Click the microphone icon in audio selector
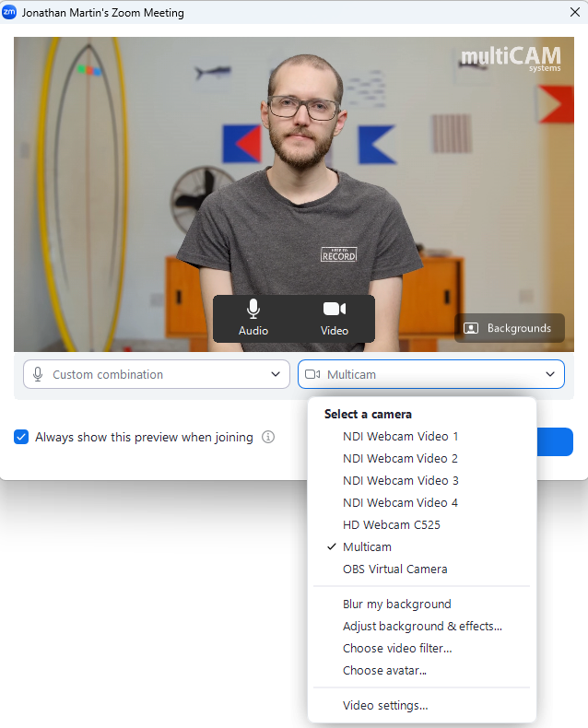The height and width of the screenshot is (728, 588). (x=38, y=374)
